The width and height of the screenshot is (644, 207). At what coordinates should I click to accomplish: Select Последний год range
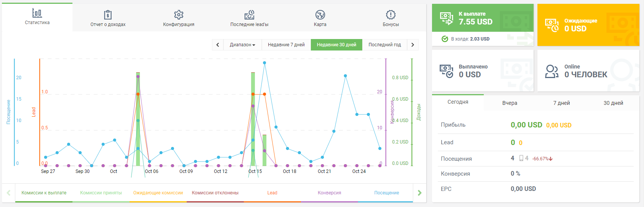384,45
